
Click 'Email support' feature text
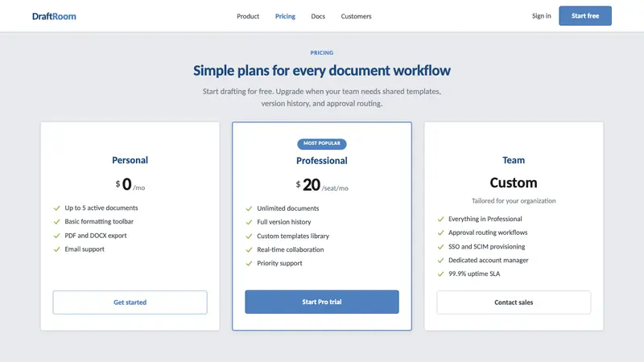coord(85,249)
